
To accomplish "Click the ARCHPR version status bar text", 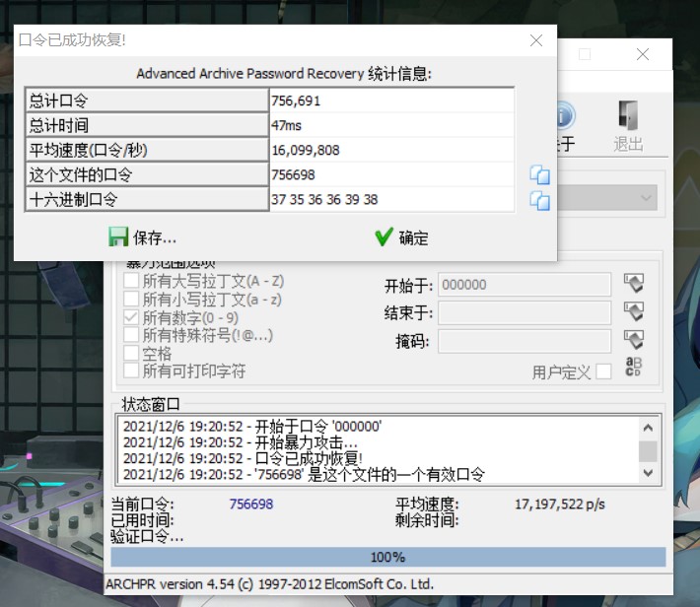I will tap(269, 583).
